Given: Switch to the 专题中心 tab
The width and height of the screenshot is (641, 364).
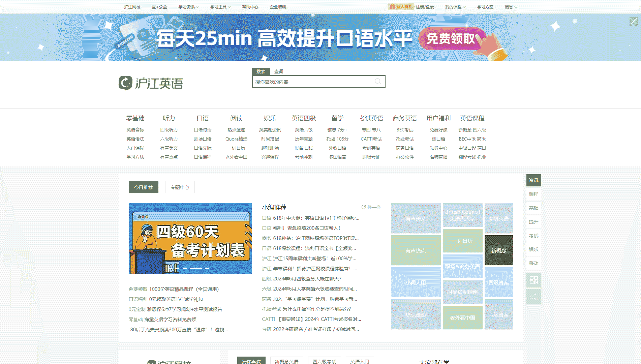Looking at the screenshot, I should 180,187.
